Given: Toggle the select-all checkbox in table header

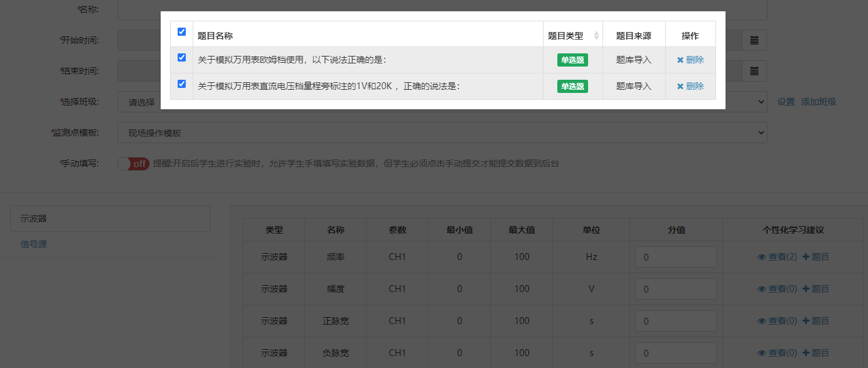Looking at the screenshot, I should (x=182, y=31).
